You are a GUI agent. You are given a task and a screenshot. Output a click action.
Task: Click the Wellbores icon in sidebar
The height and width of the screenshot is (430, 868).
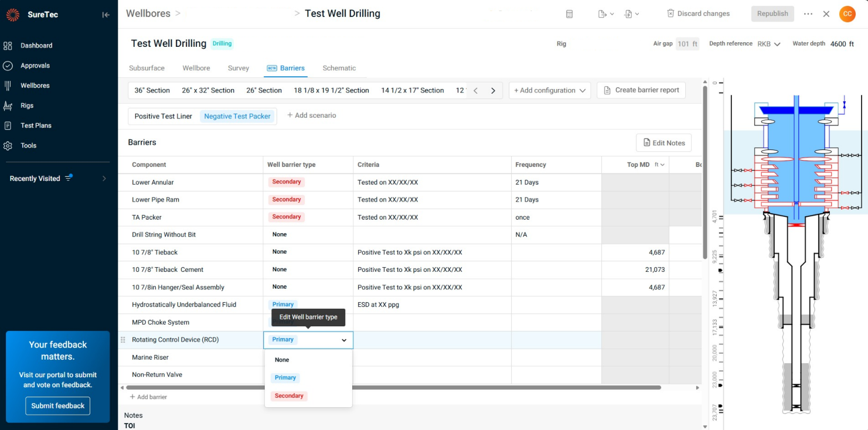(x=8, y=86)
